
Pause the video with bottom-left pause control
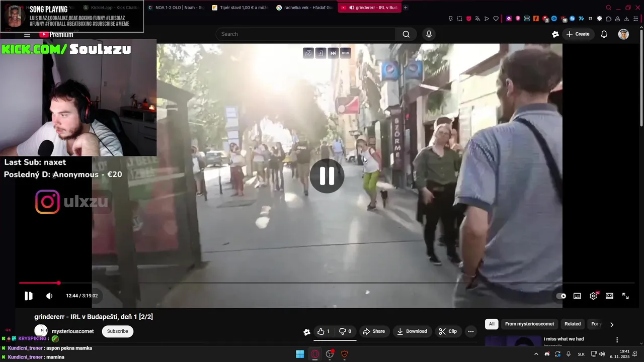click(x=29, y=296)
